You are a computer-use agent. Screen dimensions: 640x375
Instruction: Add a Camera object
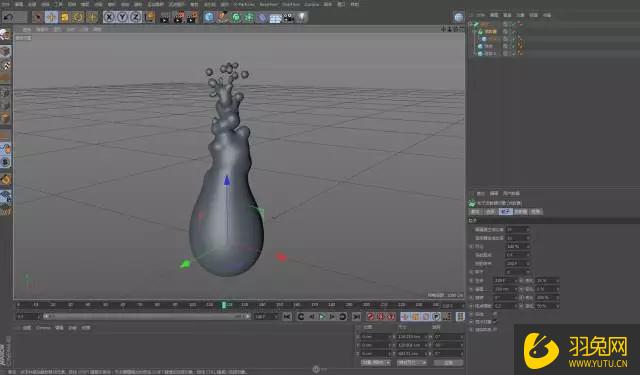[289, 17]
